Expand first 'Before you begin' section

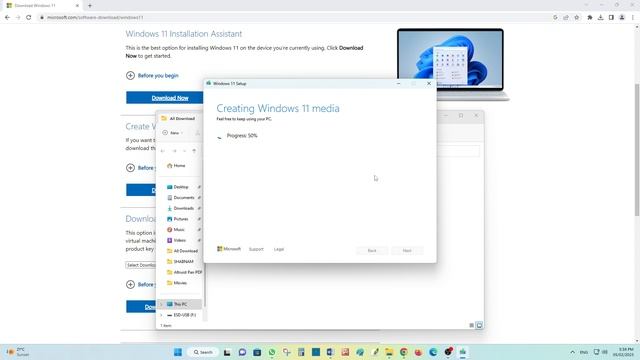(153, 76)
